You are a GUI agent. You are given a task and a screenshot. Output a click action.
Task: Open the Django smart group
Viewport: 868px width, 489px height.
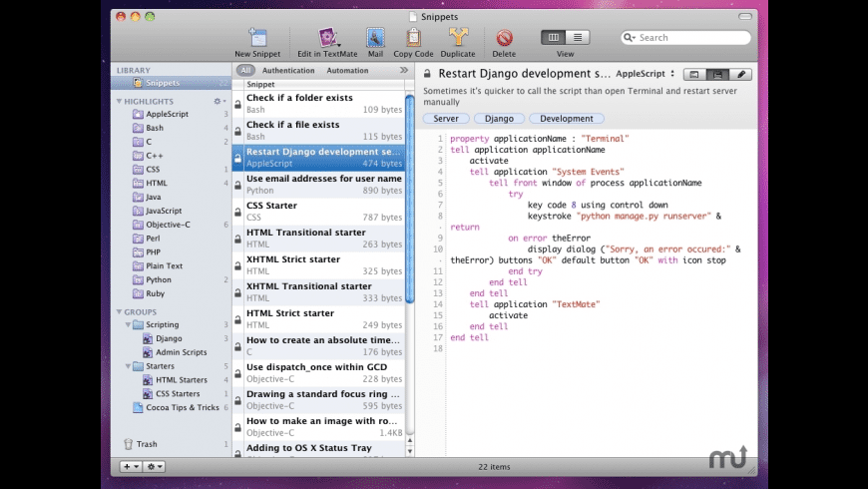point(169,339)
